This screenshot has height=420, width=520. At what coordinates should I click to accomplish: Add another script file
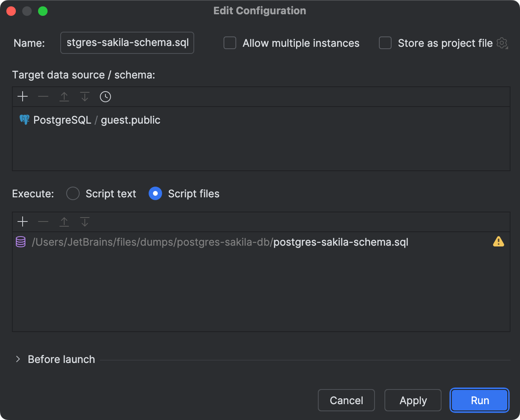(23, 221)
